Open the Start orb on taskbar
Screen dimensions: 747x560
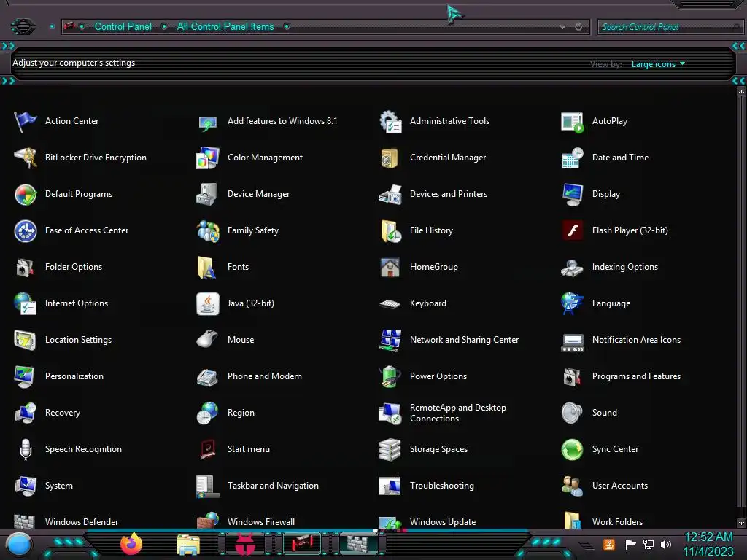click(19, 545)
